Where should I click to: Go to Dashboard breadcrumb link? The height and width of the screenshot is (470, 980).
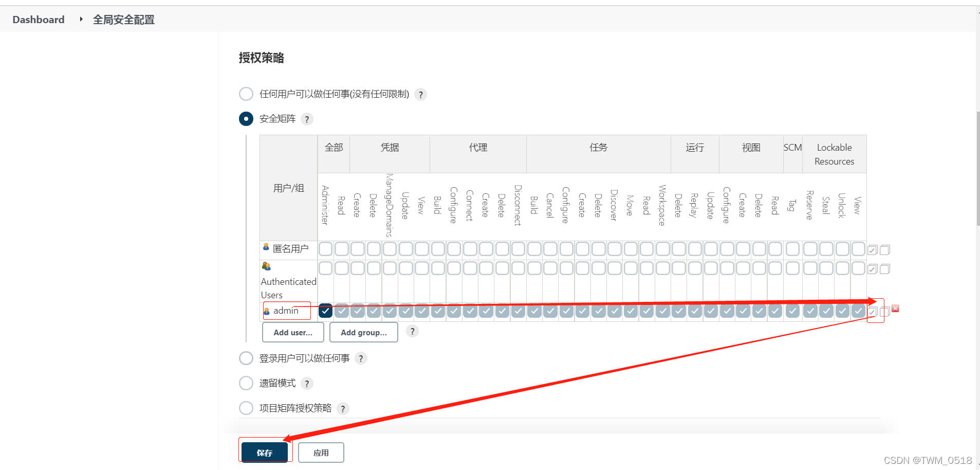39,20
